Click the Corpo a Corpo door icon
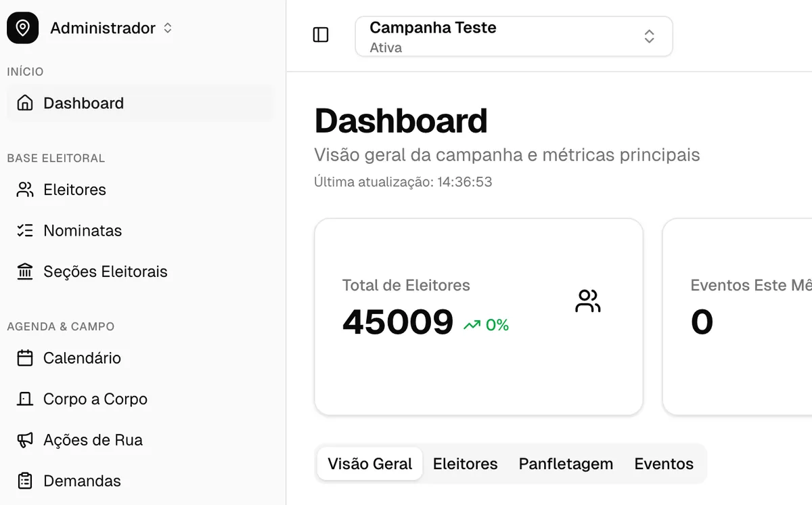This screenshot has width=812, height=505. pyautogui.click(x=25, y=399)
